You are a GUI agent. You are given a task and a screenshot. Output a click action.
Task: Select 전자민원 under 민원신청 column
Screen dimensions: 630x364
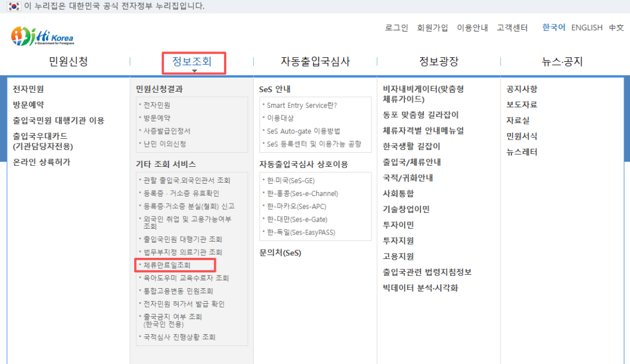tap(28, 89)
